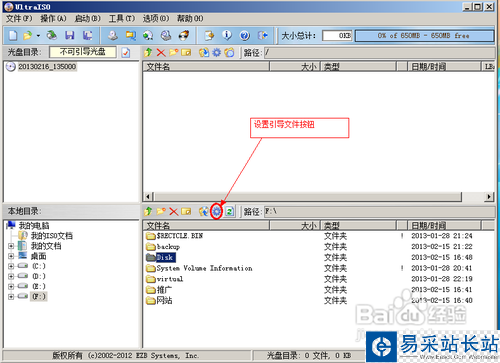Click the boot checkmark icon beside 不可引导光盘
The width and height of the screenshot is (500, 363).
coord(126,52)
